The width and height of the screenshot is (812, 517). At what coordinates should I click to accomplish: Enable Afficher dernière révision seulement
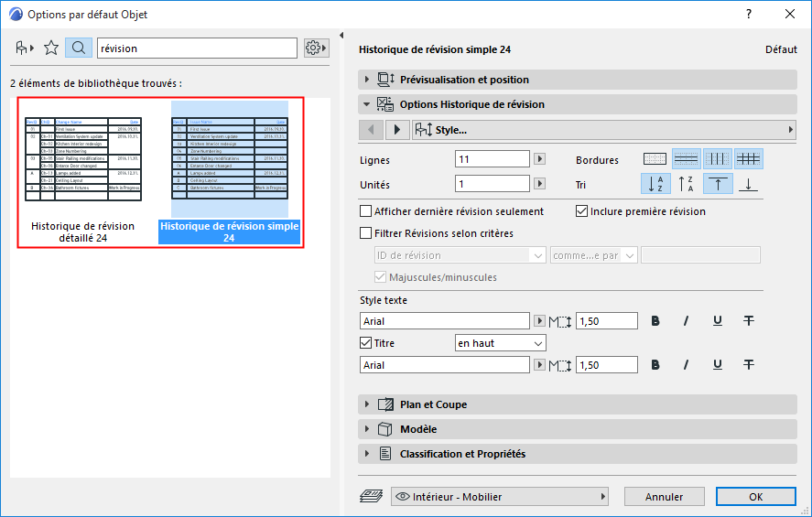tap(365, 211)
